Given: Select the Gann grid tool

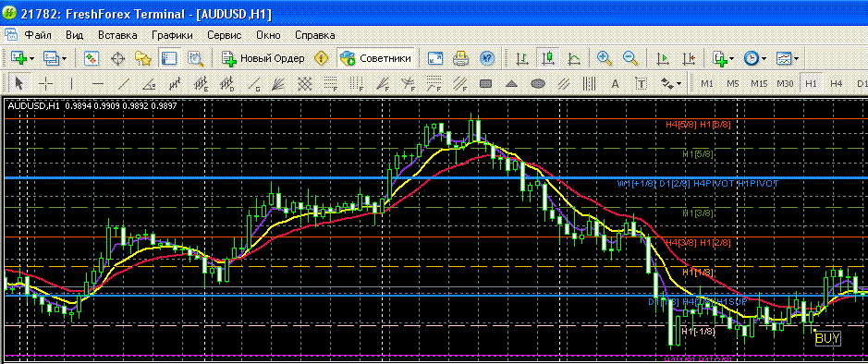Looking at the screenshot, I should (305, 83).
